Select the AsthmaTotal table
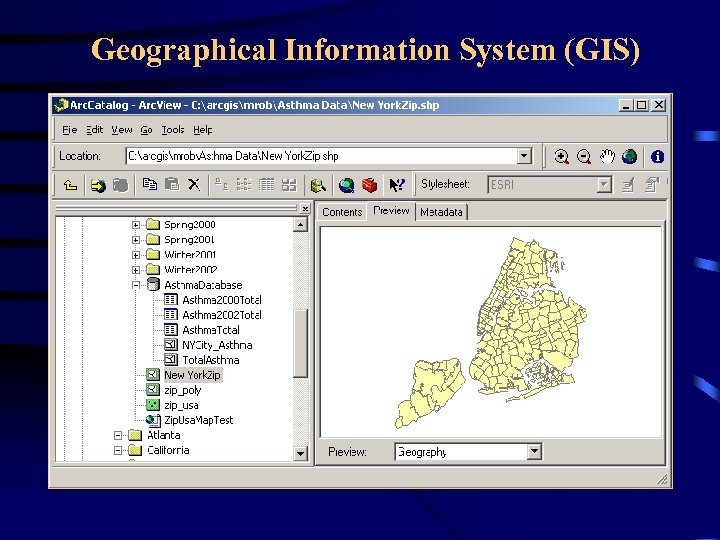Screen dimensions: 720x540 click(211, 330)
